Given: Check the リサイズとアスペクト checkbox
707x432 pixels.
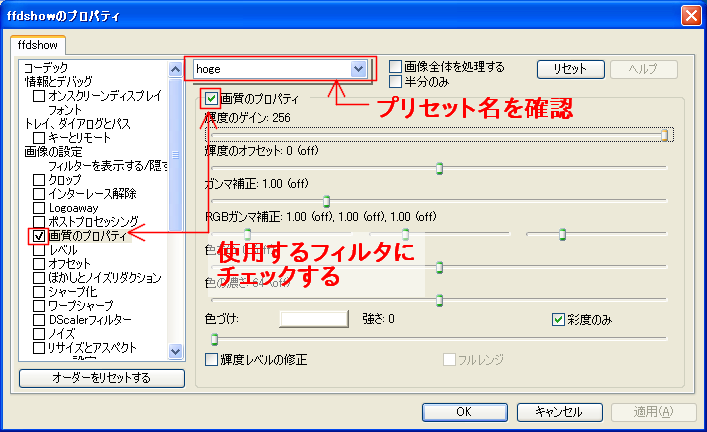Looking at the screenshot, I should point(39,348).
